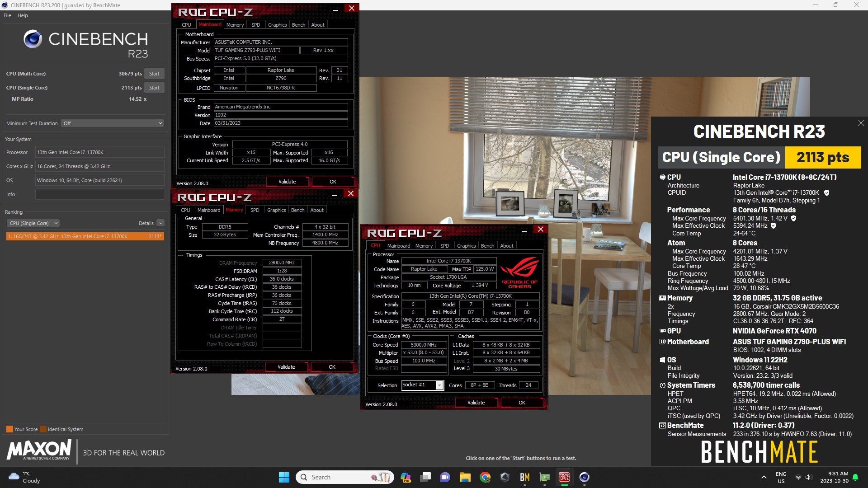Select ranking row 16C/24T 13th Gen Intel i7-13700K
Viewport: 868px width, 488px height.
coord(85,236)
